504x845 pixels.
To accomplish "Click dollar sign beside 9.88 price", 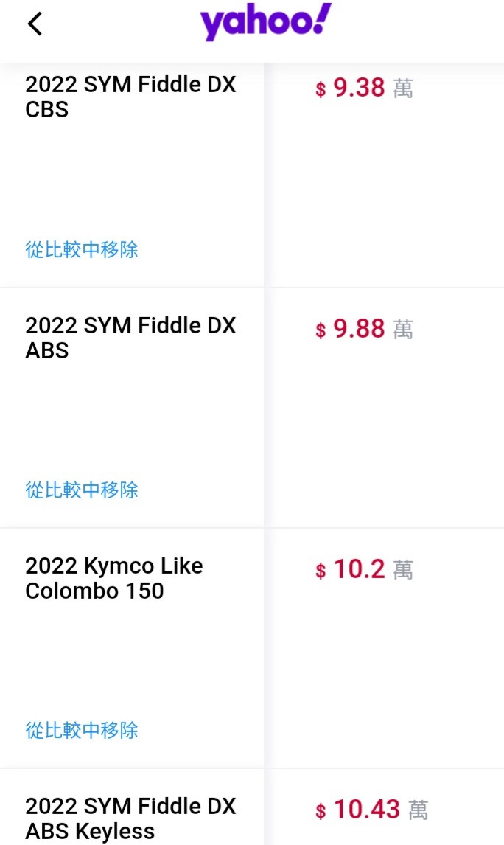I will click(321, 330).
